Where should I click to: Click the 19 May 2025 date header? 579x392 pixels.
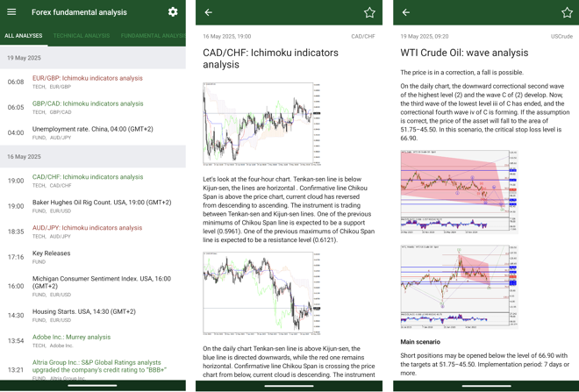point(93,58)
